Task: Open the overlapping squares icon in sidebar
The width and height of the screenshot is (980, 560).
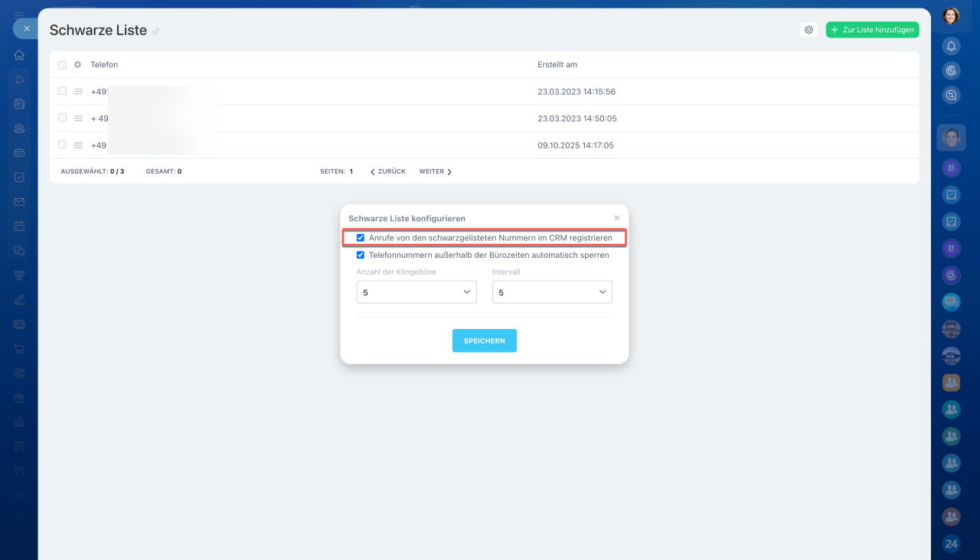Action: [x=19, y=251]
